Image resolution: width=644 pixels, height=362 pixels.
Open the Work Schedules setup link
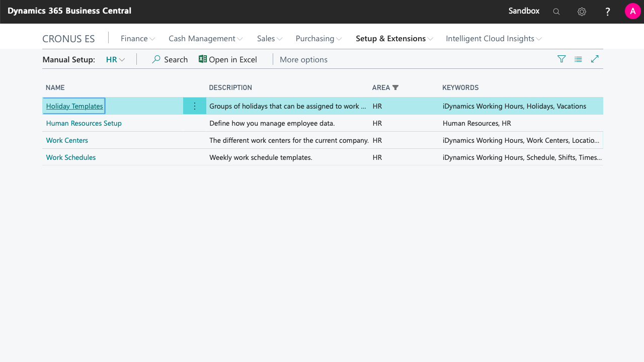point(70,157)
